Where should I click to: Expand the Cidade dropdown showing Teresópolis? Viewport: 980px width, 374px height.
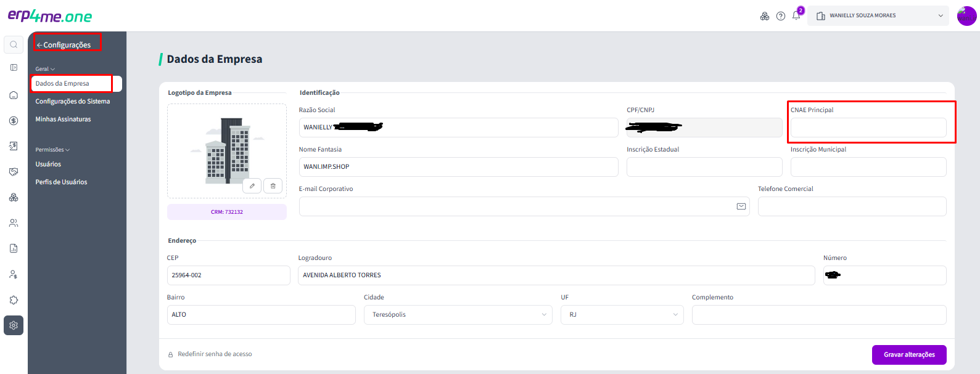(458, 315)
